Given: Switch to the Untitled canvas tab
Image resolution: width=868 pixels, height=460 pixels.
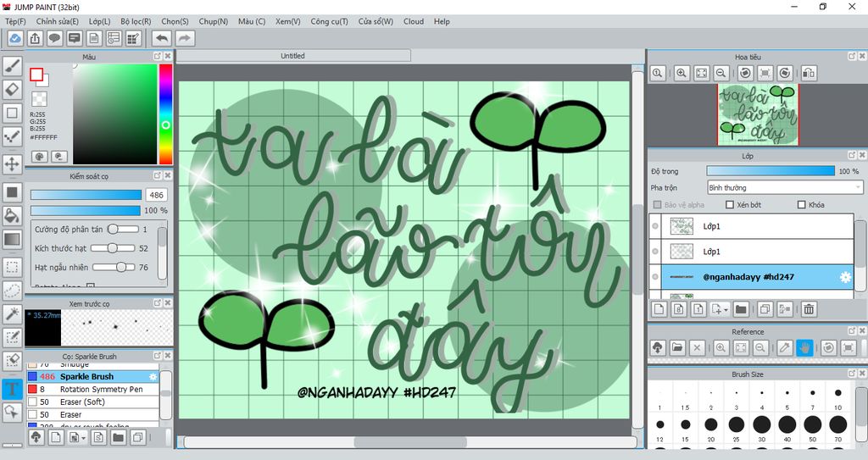Looking at the screenshot, I should pyautogui.click(x=293, y=56).
